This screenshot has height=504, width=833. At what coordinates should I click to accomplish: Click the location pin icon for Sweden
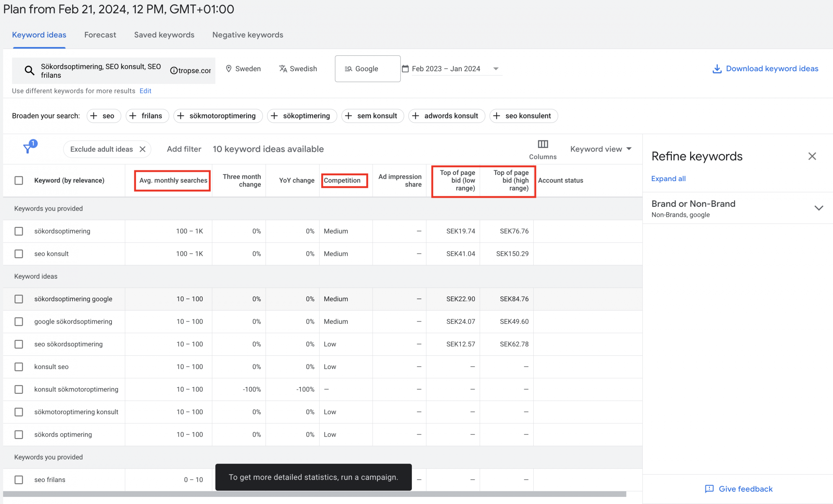click(228, 69)
